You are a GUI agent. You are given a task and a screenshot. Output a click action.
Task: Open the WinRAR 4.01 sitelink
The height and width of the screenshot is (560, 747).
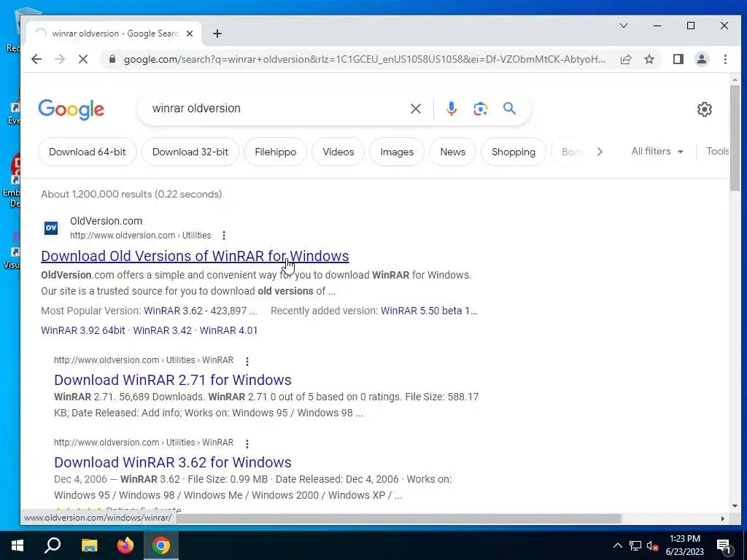click(228, 330)
